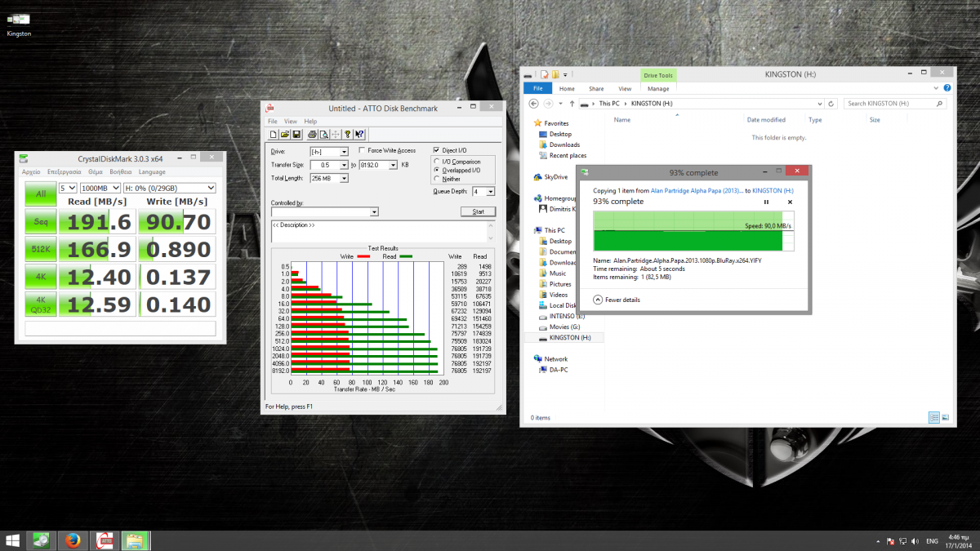
Task: Click the Explorer Up arrow
Action: coord(572,104)
